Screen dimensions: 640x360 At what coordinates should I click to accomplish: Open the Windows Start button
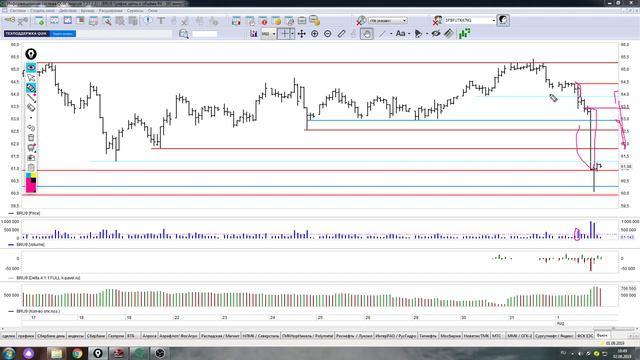pos(9,353)
